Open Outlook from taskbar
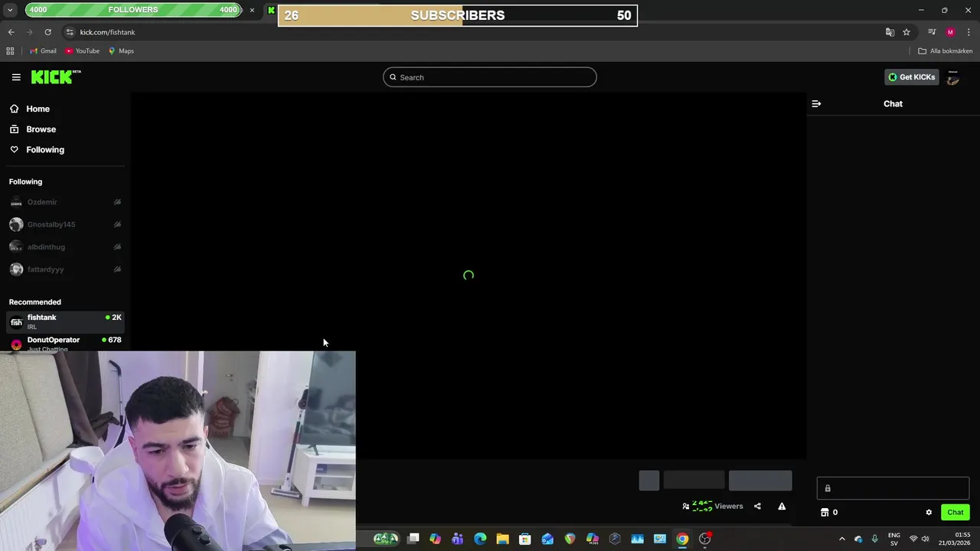 pyautogui.click(x=547, y=539)
